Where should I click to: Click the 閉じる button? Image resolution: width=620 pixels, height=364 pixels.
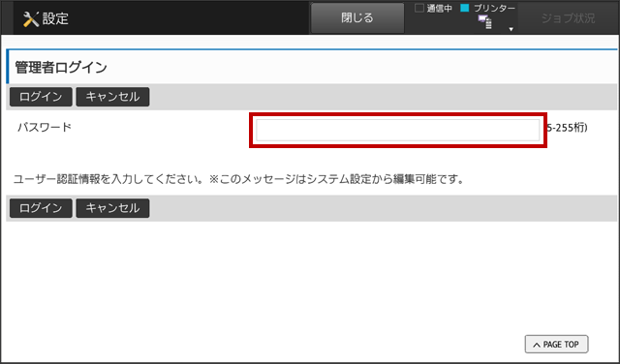(x=357, y=17)
